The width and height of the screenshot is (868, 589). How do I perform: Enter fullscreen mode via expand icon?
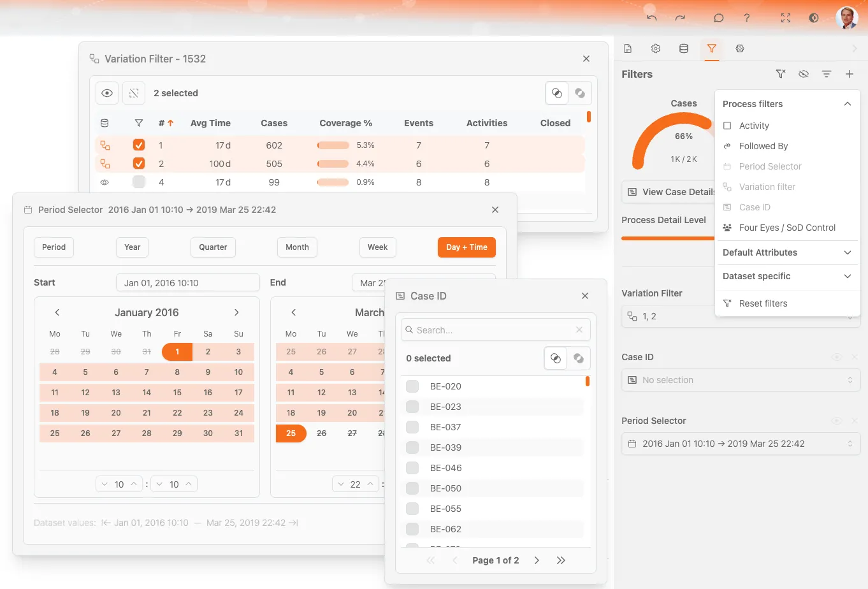[785, 18]
